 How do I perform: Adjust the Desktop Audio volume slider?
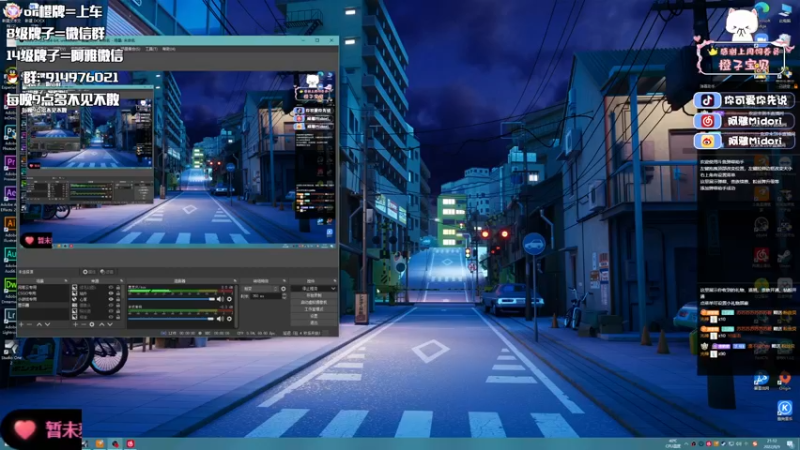point(170,319)
